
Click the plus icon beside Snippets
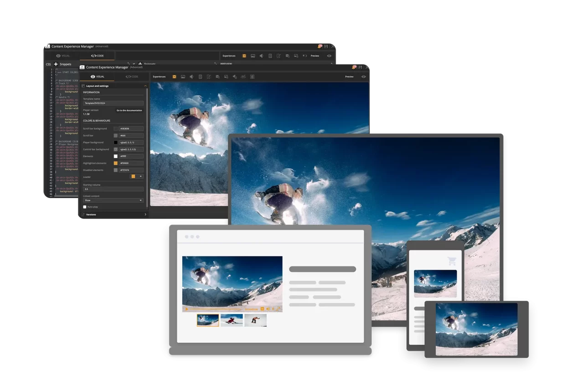click(56, 64)
